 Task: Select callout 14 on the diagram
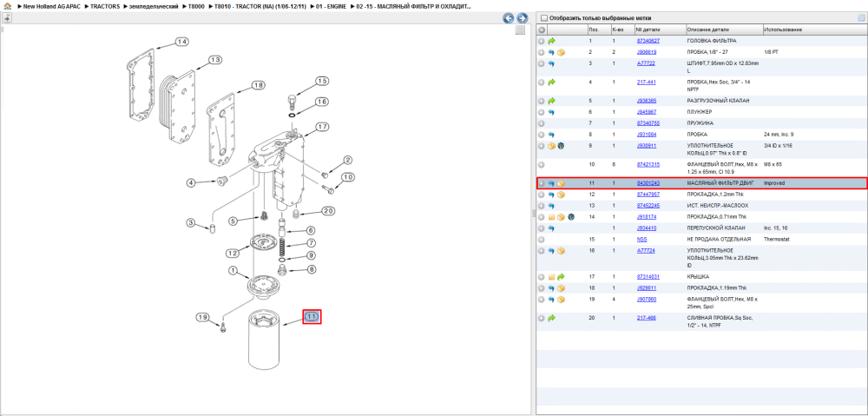(x=181, y=42)
